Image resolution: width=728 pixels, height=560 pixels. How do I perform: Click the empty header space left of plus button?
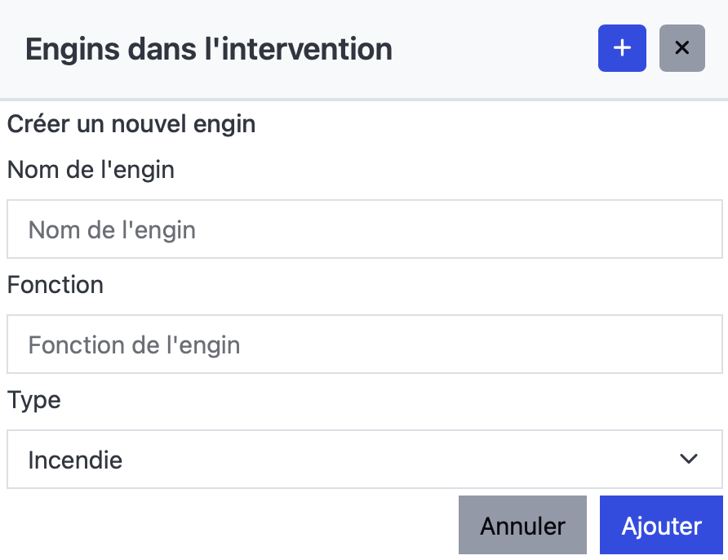(x=498, y=49)
